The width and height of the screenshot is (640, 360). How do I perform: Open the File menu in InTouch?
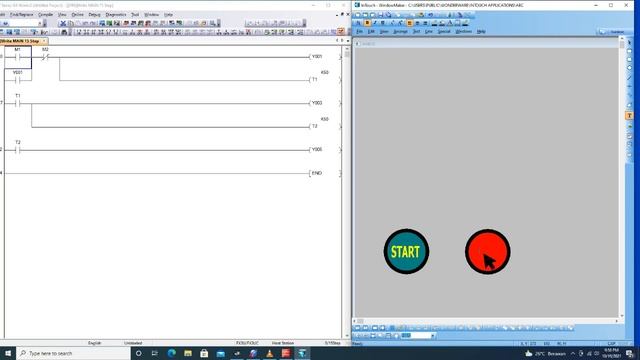(x=360, y=31)
